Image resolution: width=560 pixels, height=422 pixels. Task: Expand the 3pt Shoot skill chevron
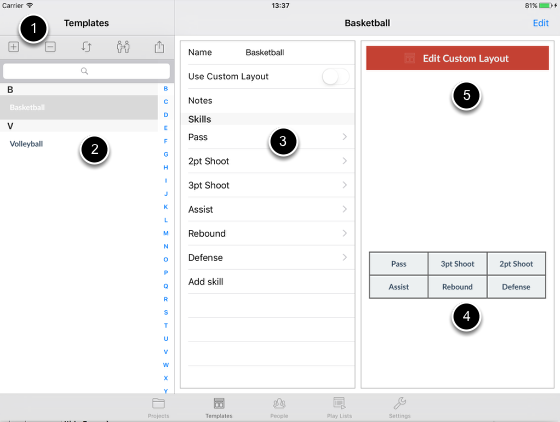coord(345,185)
